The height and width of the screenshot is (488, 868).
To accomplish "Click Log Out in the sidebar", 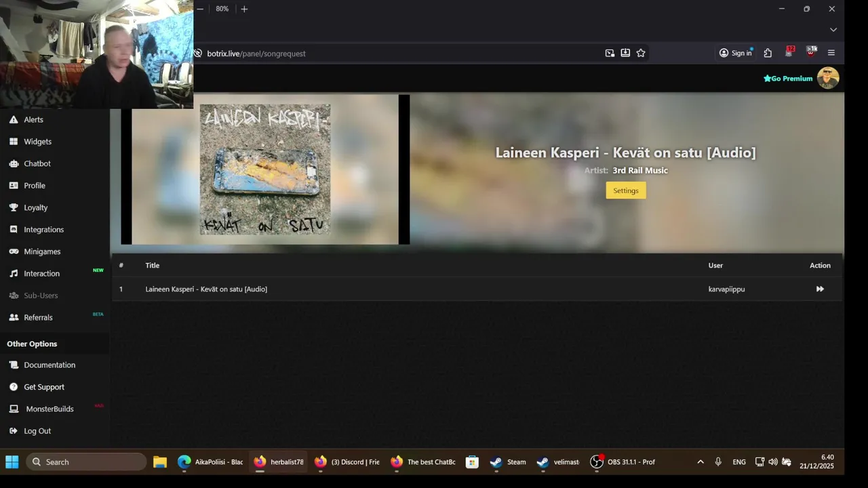I will pyautogui.click(x=37, y=431).
